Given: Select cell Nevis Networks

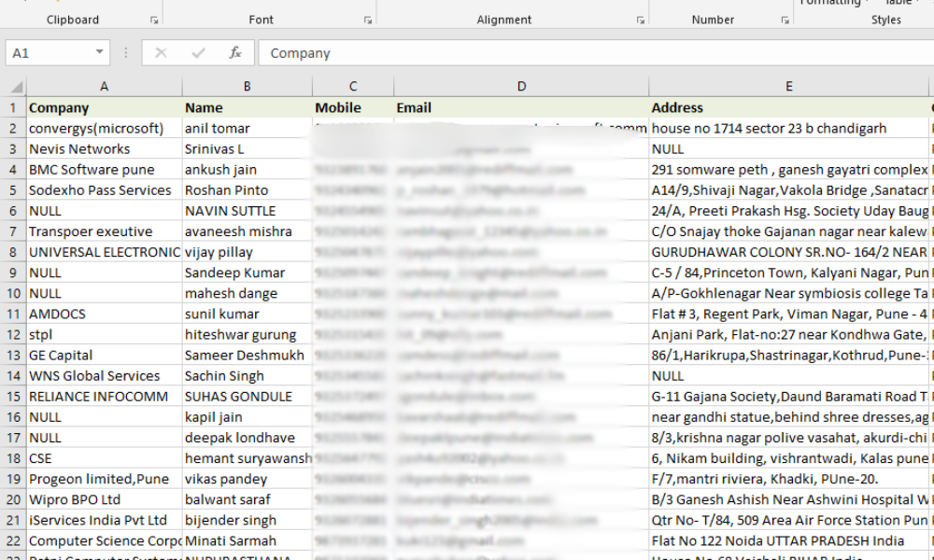Looking at the screenshot, I should (105, 148).
